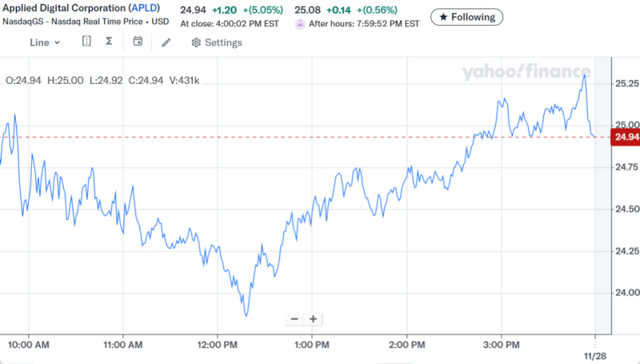Toggle the Following star button

tap(467, 17)
